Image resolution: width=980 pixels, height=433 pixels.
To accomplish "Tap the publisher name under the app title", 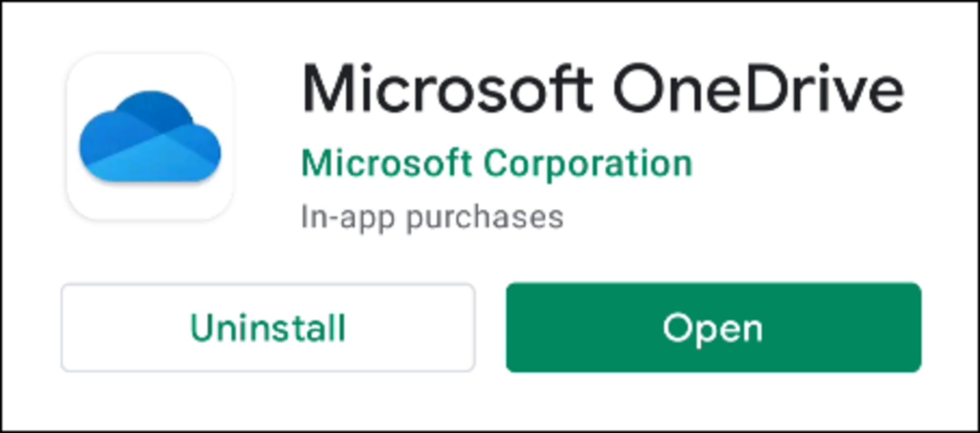I will tap(497, 163).
